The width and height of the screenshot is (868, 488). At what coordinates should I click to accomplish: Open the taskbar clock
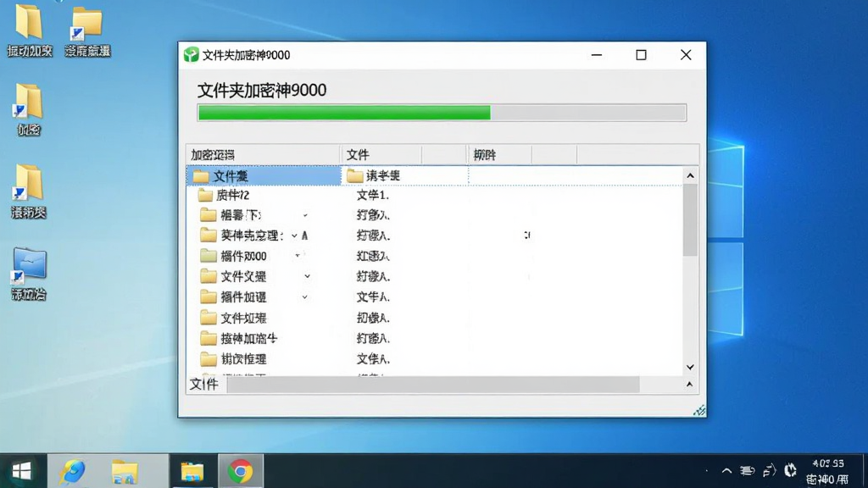click(x=827, y=471)
